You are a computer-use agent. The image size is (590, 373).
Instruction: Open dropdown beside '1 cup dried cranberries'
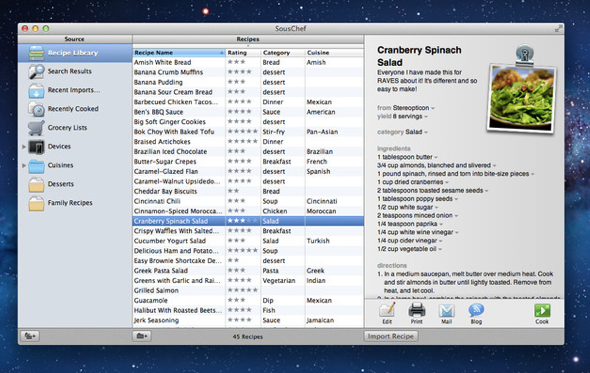pos(447,182)
